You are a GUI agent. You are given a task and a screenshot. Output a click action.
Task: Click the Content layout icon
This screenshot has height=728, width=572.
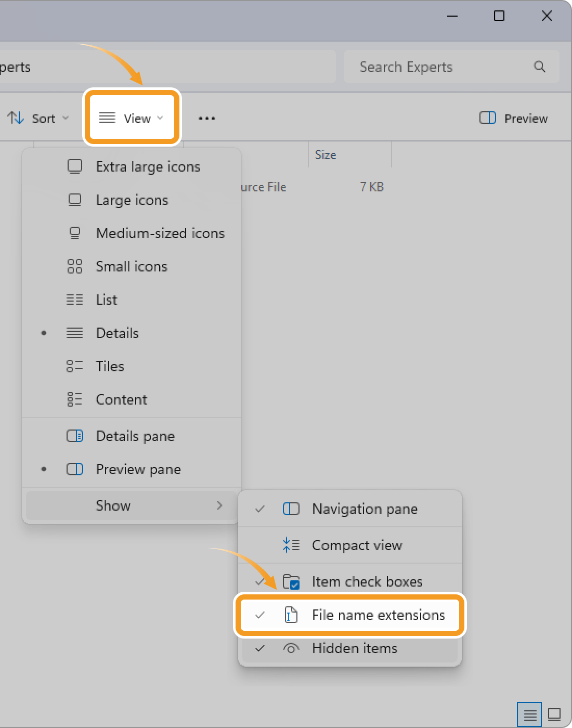[75, 400]
